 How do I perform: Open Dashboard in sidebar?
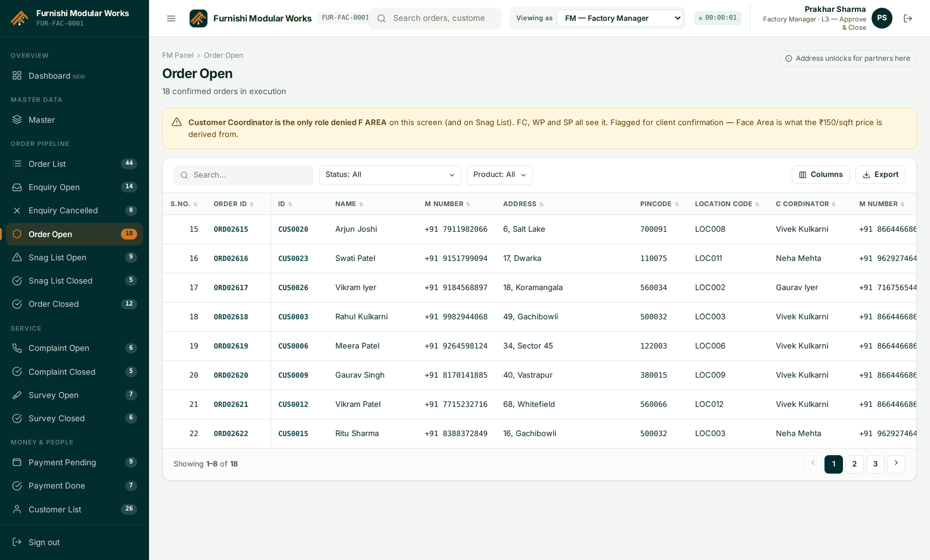tap(75, 76)
